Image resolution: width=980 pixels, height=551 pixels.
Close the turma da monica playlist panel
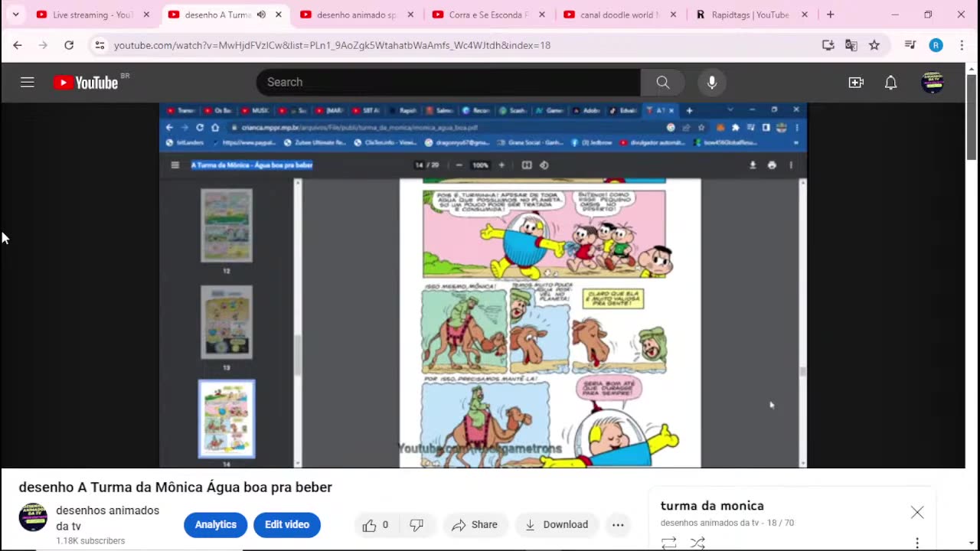point(917,513)
